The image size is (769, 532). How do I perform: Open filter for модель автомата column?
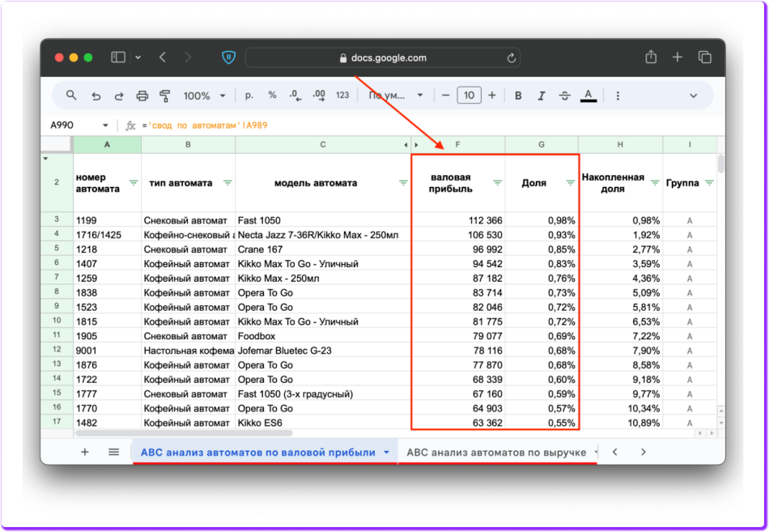pos(403,183)
